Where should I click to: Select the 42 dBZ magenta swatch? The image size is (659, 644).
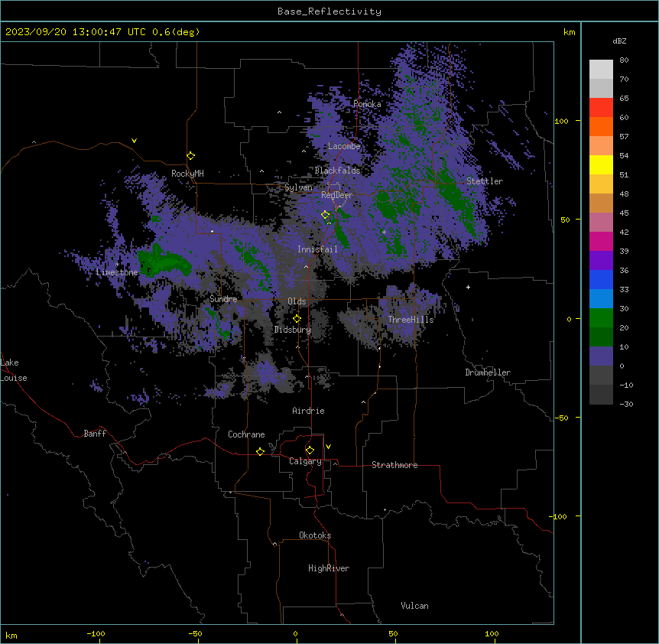pyautogui.click(x=601, y=241)
